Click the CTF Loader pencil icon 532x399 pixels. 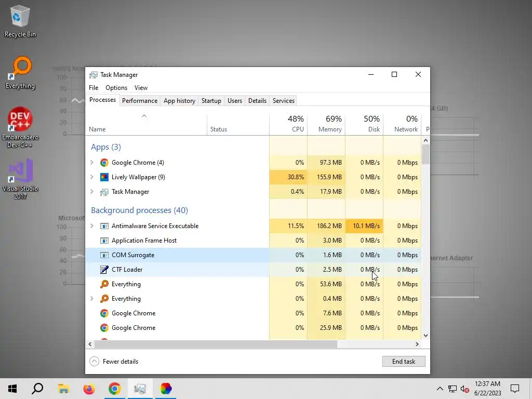104,270
